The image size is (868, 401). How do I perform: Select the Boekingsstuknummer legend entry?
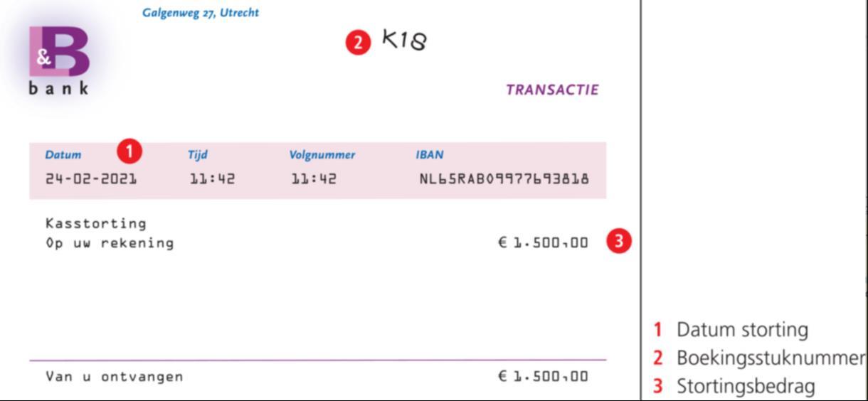click(769, 358)
